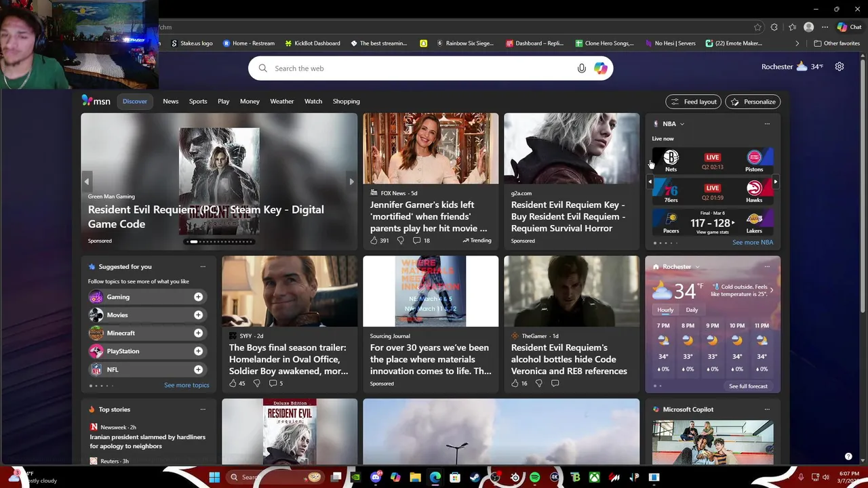This screenshot has width=868, height=488.
Task: Open the page settings gear icon
Action: pyautogui.click(x=840, y=66)
